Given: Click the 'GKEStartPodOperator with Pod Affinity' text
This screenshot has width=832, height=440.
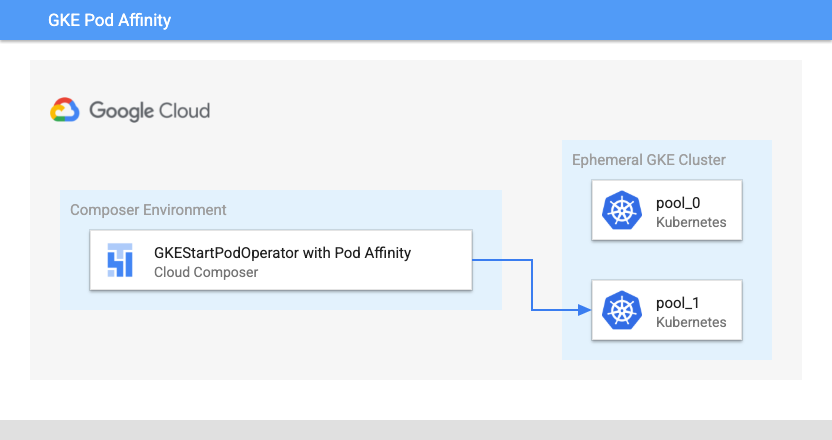Looking at the screenshot, I should [282, 253].
